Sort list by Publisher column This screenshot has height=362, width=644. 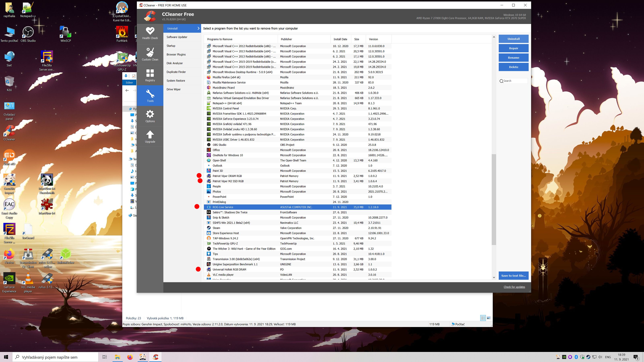tap(304, 39)
